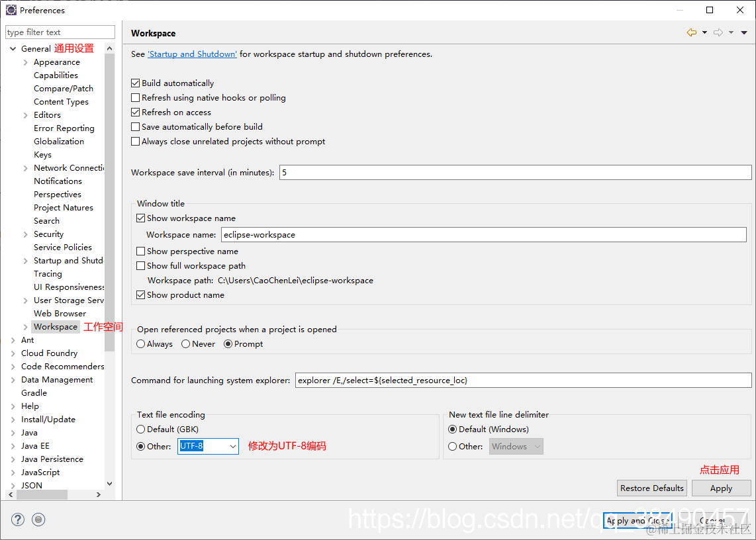Select Content Types preference page

tap(61, 102)
